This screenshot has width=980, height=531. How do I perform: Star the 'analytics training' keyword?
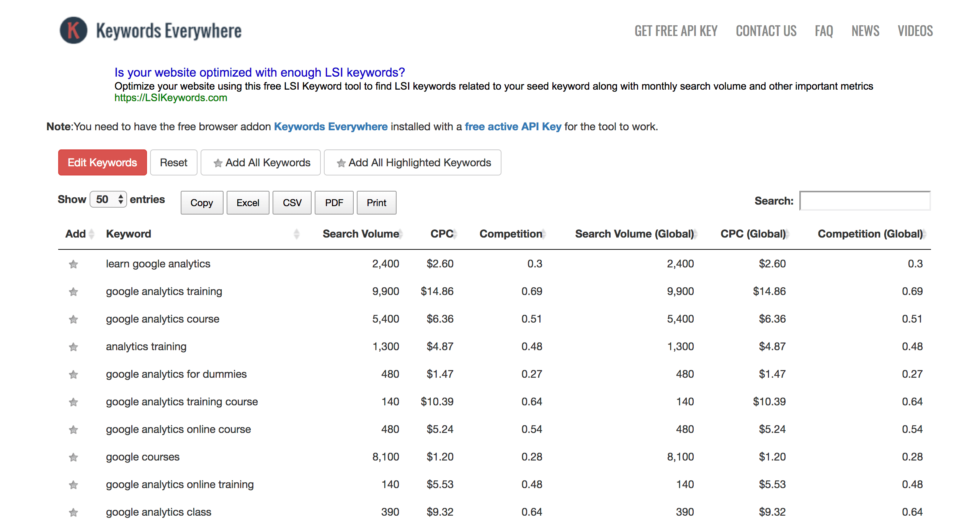coord(73,347)
